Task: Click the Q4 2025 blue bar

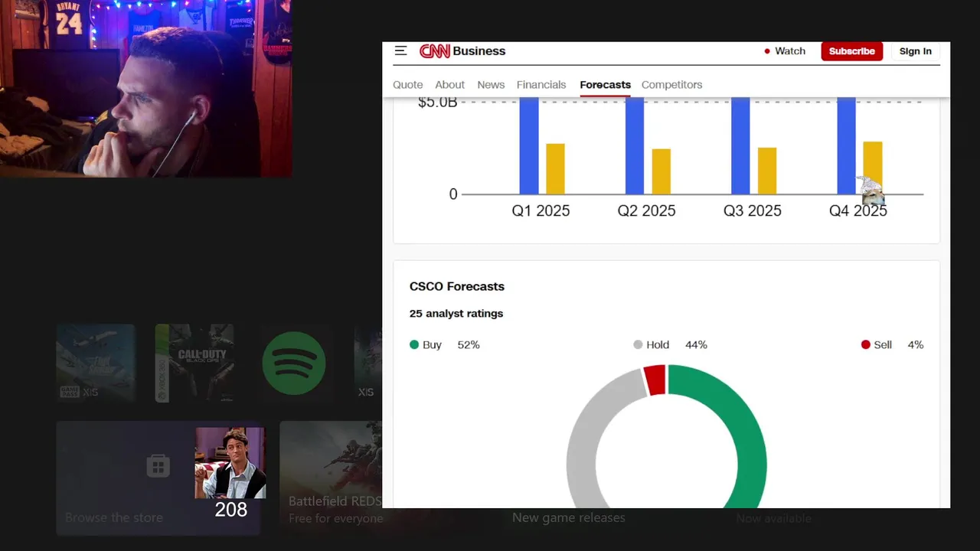Action: click(x=846, y=145)
